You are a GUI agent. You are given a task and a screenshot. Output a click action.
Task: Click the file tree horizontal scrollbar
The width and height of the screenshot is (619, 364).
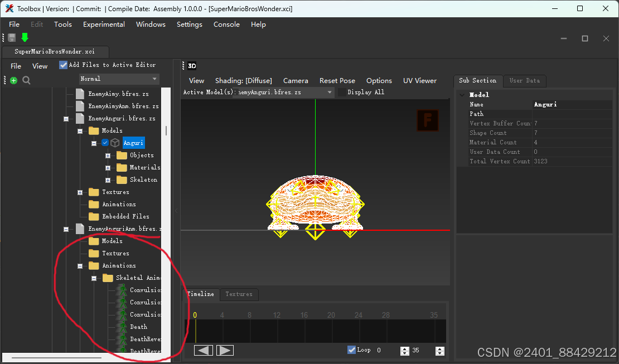coord(57,358)
